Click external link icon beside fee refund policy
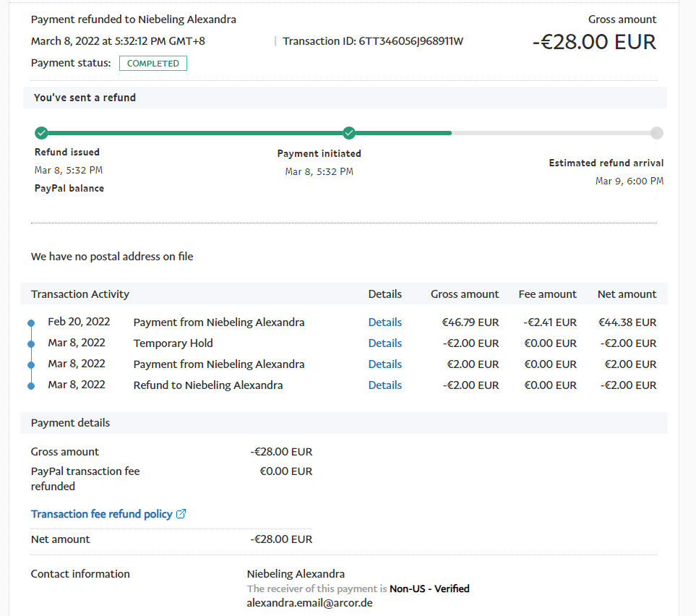Screen dimensions: 696x616 point(181,514)
